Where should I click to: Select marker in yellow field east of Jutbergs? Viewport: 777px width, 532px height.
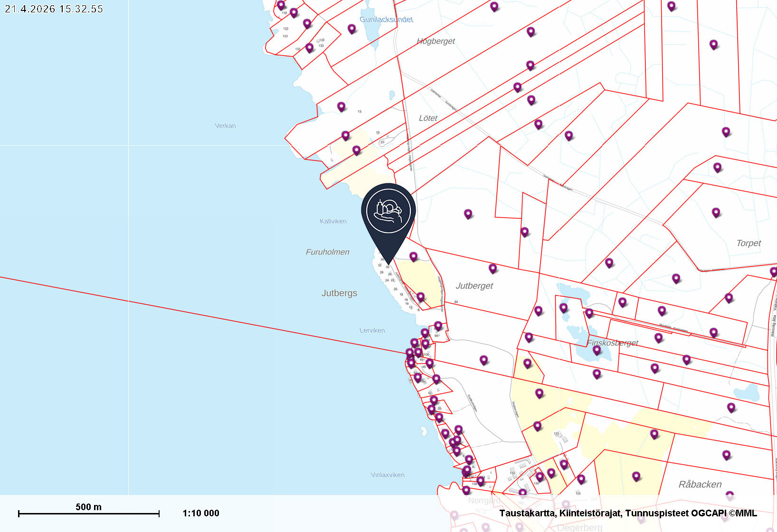click(x=420, y=297)
